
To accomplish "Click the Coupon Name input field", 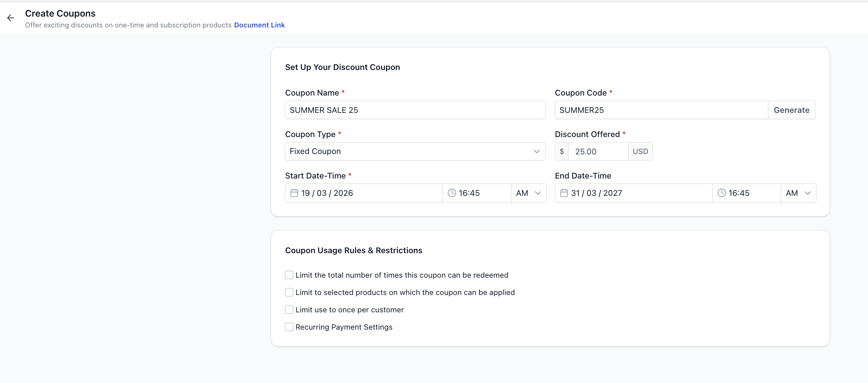I will click(x=415, y=110).
